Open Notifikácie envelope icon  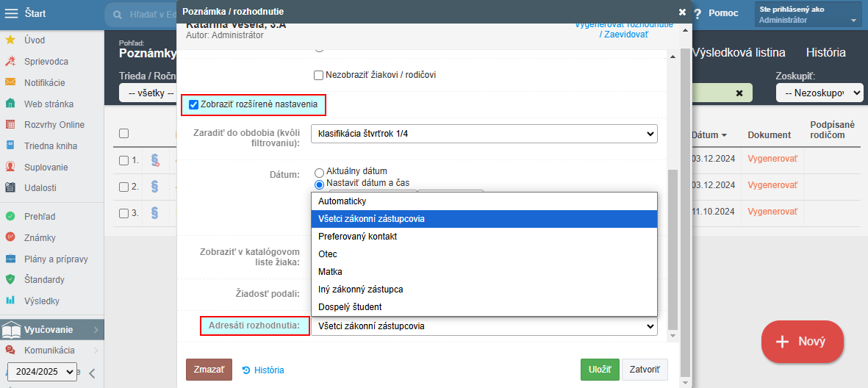(10, 82)
